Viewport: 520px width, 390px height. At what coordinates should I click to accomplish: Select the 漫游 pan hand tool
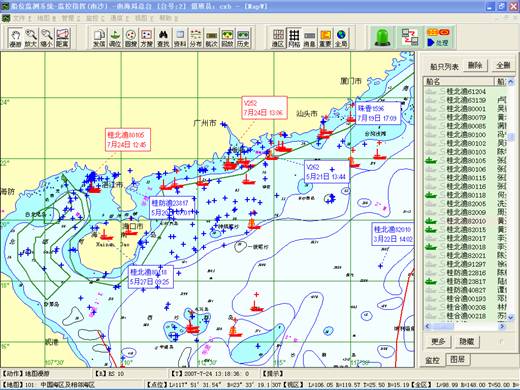coord(15,37)
